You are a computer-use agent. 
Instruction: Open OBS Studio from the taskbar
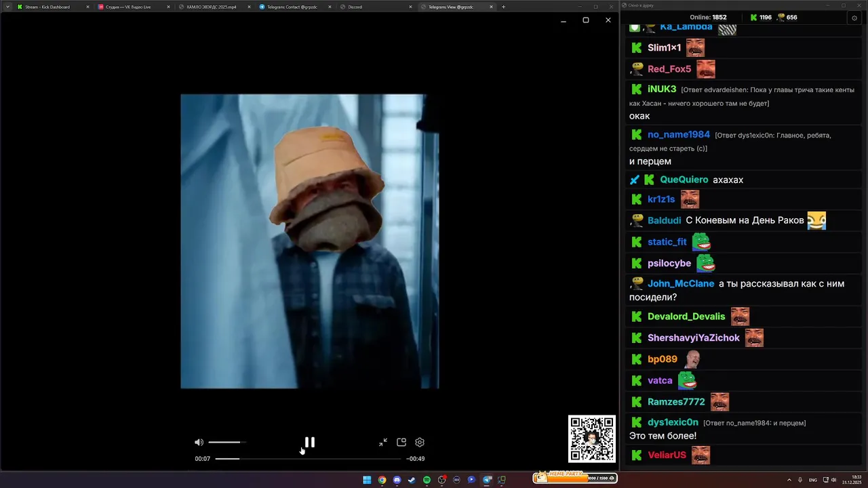[441, 480]
